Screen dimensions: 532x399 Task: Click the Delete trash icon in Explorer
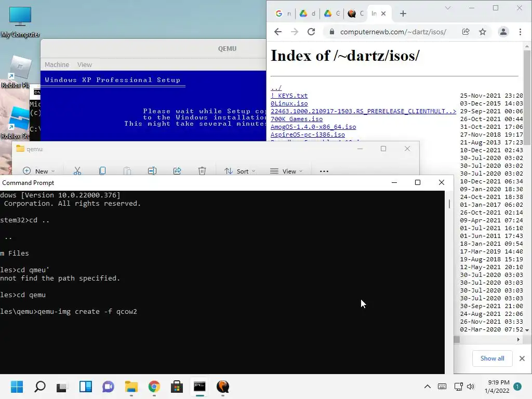click(202, 170)
